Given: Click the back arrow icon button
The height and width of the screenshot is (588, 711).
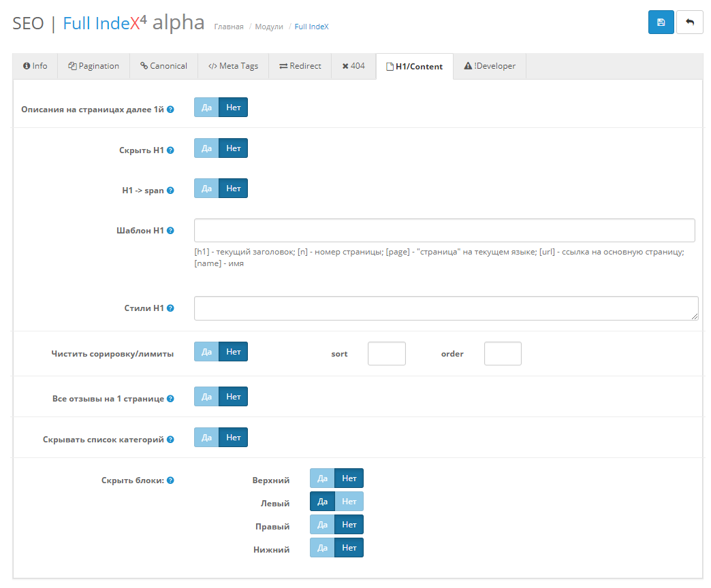Looking at the screenshot, I should (x=690, y=22).
